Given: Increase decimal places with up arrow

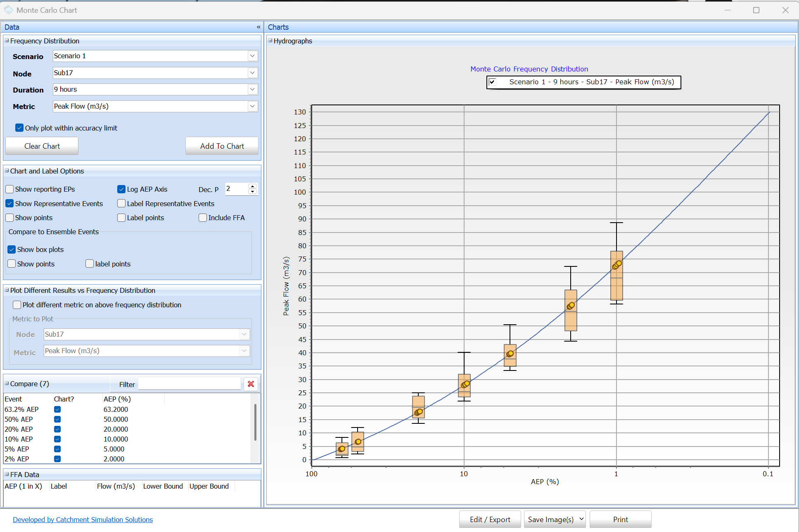Looking at the screenshot, I should click(x=253, y=186).
